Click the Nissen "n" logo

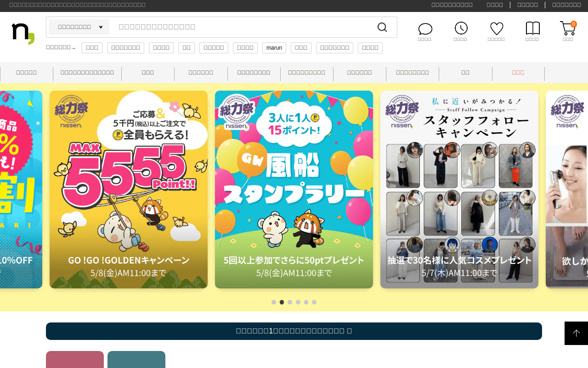pos(23,33)
